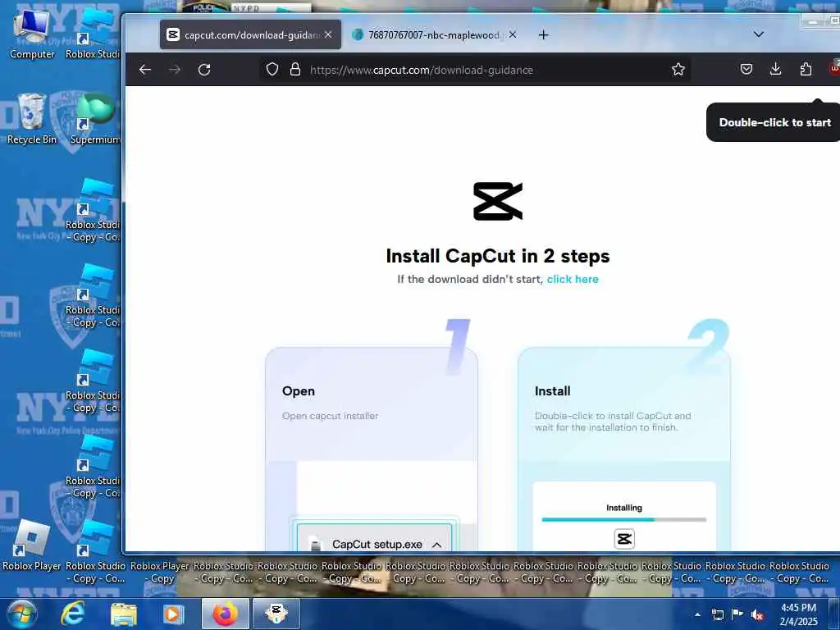Click 'Open capcut installer' description text

(330, 416)
